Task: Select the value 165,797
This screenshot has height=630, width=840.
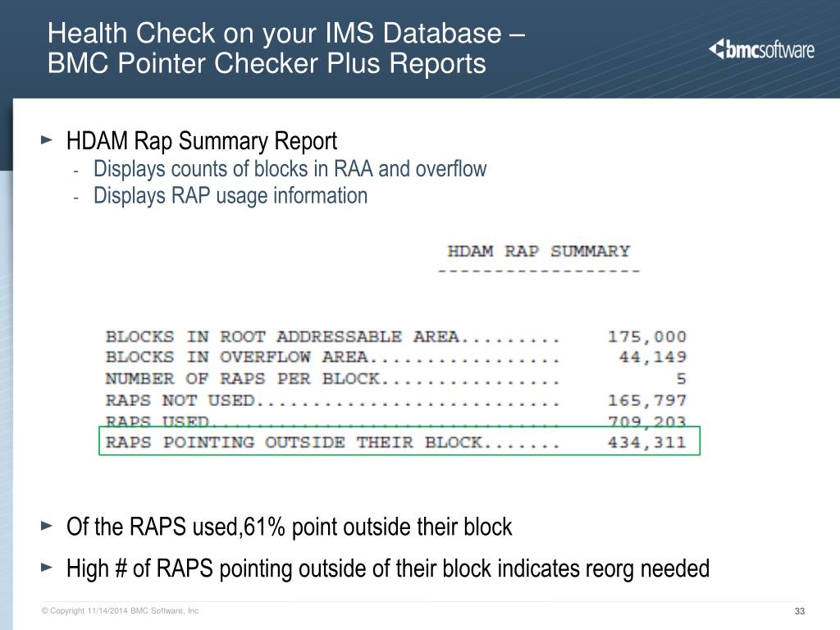Action: [646, 400]
